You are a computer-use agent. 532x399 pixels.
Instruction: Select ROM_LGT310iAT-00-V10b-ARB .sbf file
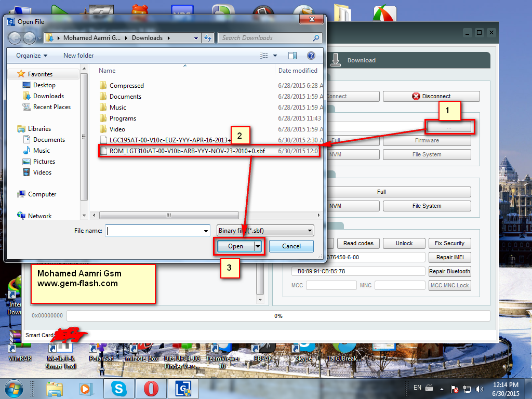(210, 151)
